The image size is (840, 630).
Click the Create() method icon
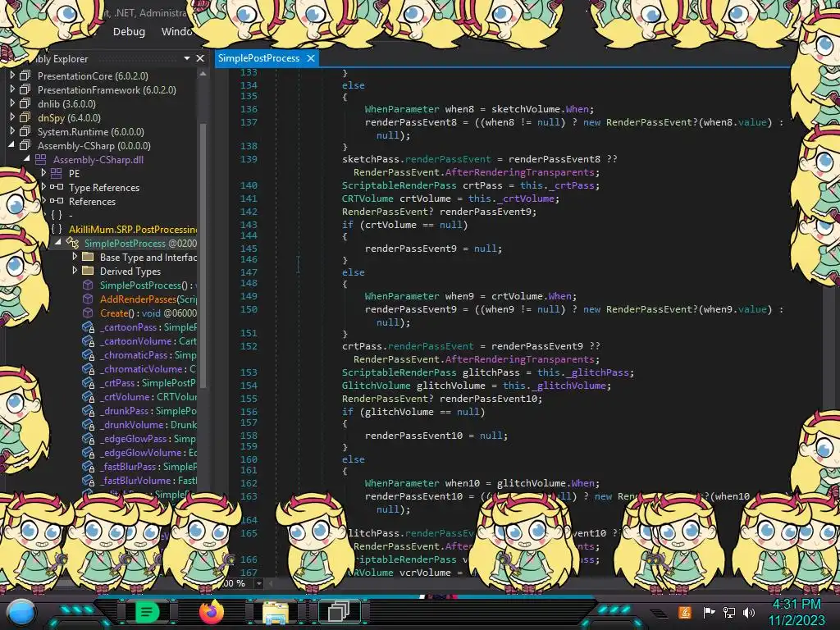pos(88,313)
